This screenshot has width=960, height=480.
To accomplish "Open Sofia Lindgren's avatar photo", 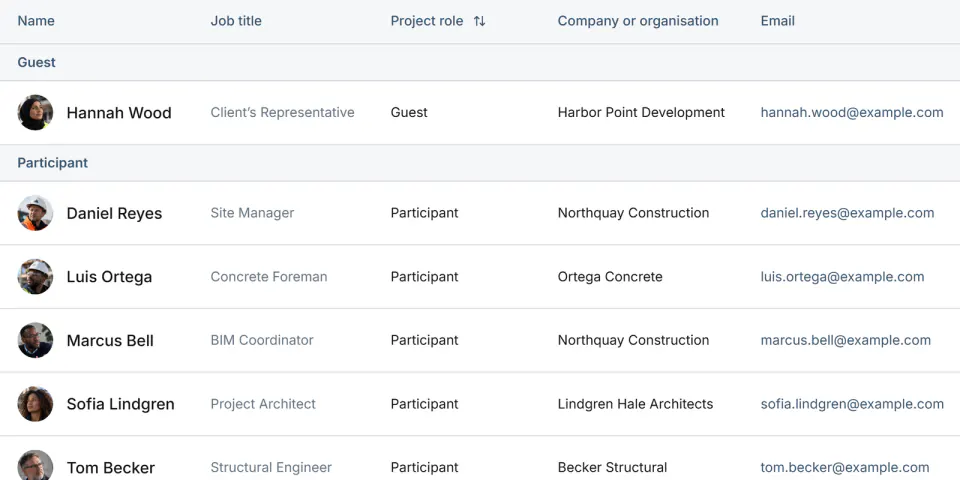I will pyautogui.click(x=35, y=404).
